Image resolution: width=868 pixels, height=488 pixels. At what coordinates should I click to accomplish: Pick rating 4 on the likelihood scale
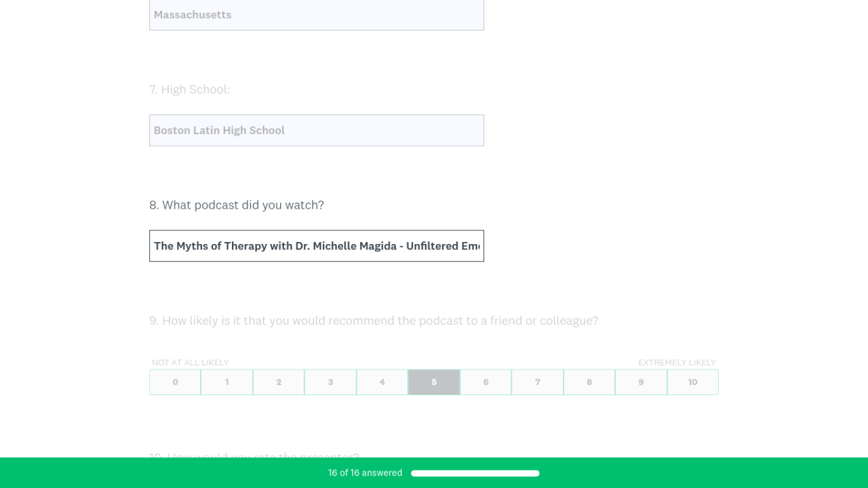(382, 382)
